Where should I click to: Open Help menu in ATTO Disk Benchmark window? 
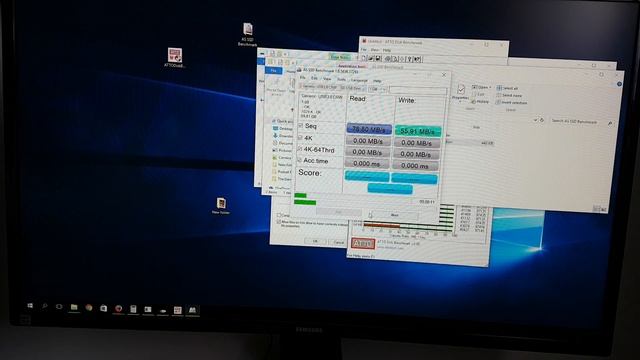[x=386, y=50]
